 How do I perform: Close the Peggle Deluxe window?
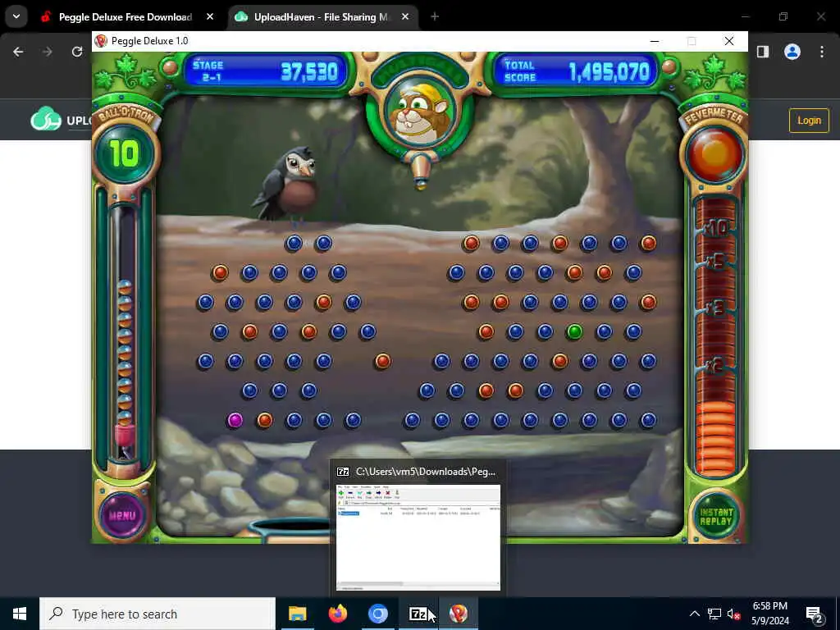(x=728, y=41)
